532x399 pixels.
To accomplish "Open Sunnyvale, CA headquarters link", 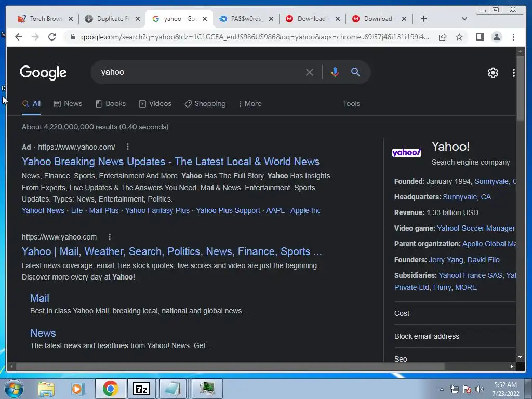I will click(467, 197).
